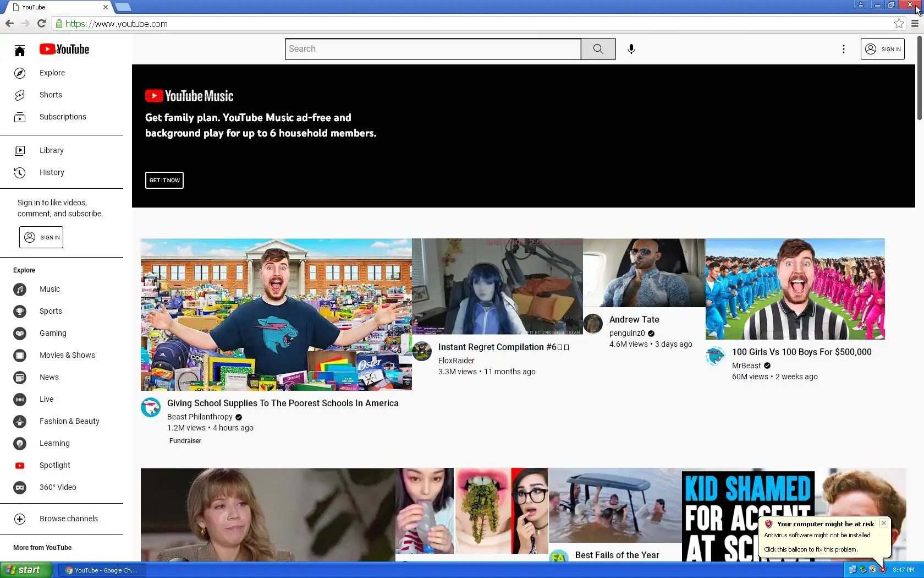Screen dimensions: 924x578
Task: Open the Chrome hamburger menu
Action: click(915, 24)
